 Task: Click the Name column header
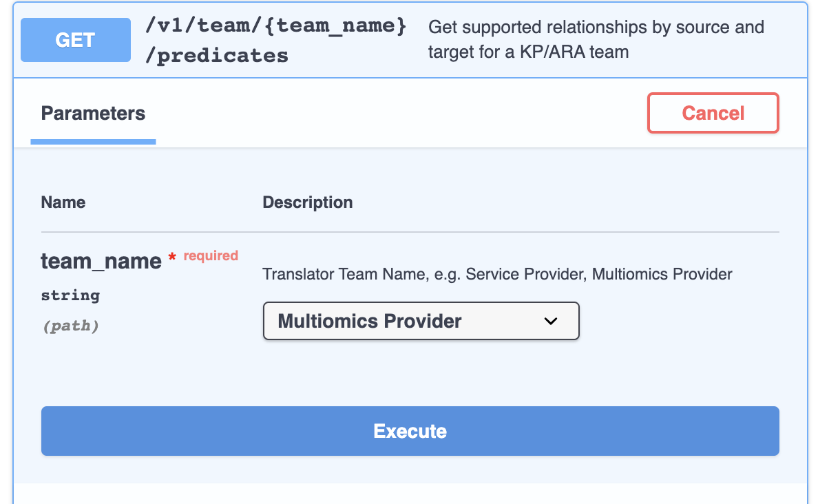[63, 202]
